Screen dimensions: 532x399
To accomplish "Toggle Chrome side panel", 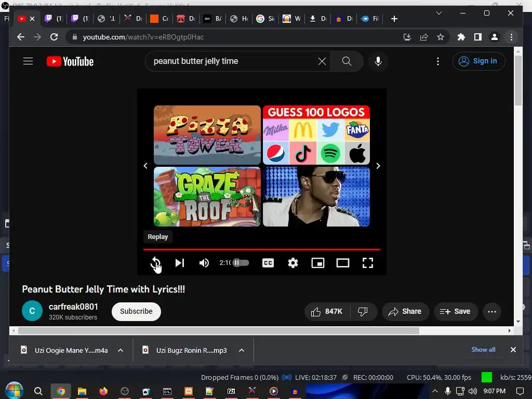I will click(478, 37).
